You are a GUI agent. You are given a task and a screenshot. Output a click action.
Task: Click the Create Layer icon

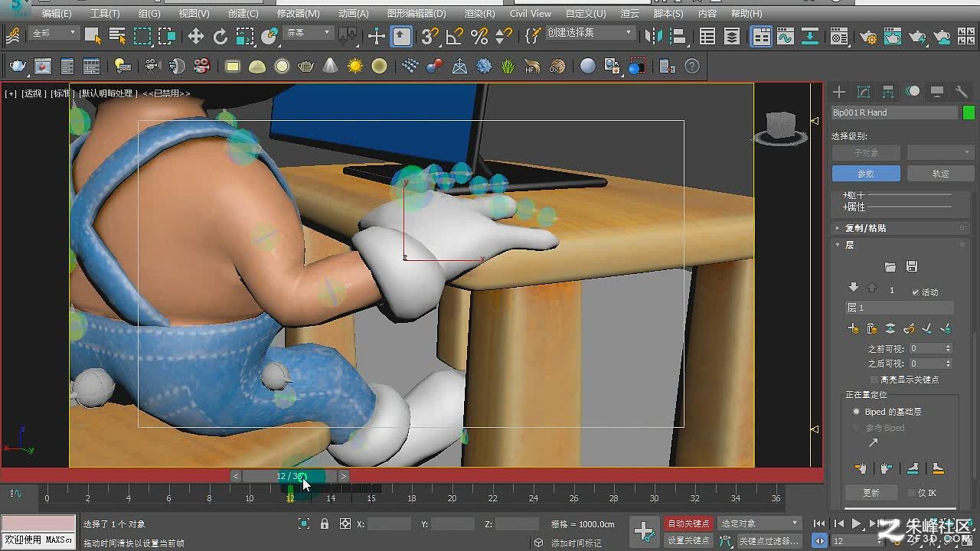854,328
